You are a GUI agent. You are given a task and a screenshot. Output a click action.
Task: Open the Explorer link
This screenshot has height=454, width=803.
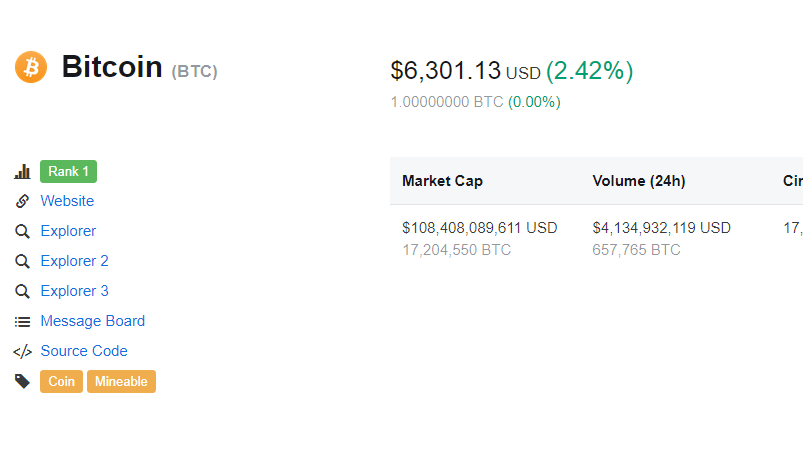coord(68,231)
